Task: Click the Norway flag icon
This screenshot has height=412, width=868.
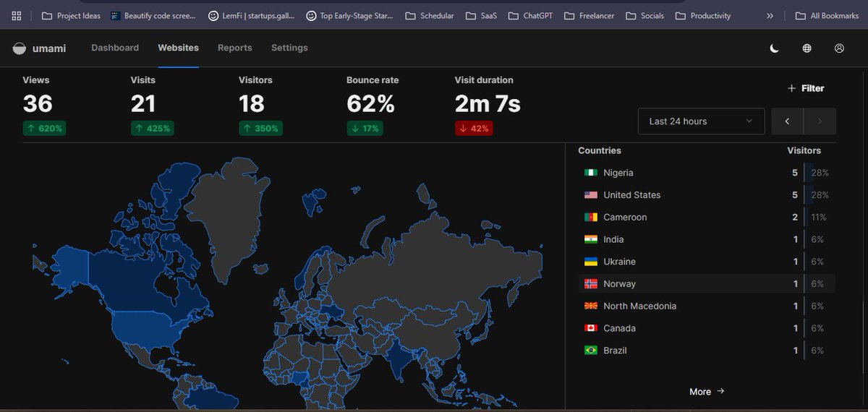Action: [590, 284]
